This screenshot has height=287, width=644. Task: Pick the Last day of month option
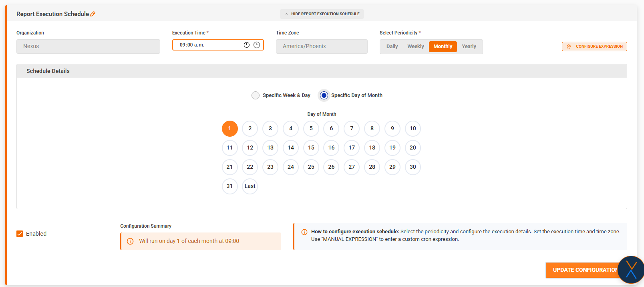click(250, 186)
